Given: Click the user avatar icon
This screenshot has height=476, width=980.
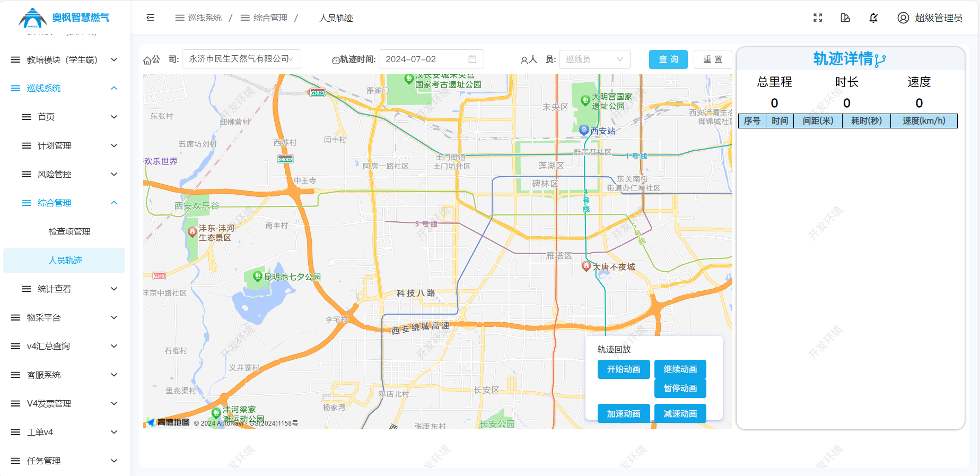Looking at the screenshot, I should pyautogui.click(x=903, y=18).
